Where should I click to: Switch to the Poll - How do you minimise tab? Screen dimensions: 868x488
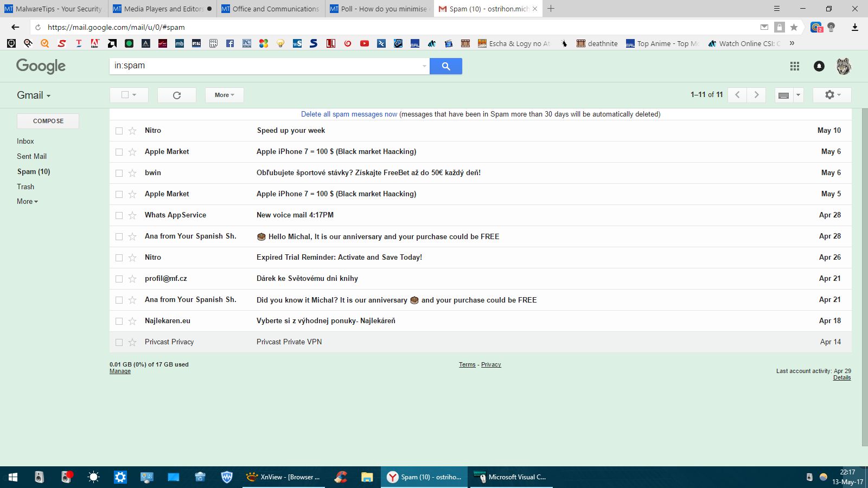tap(380, 9)
